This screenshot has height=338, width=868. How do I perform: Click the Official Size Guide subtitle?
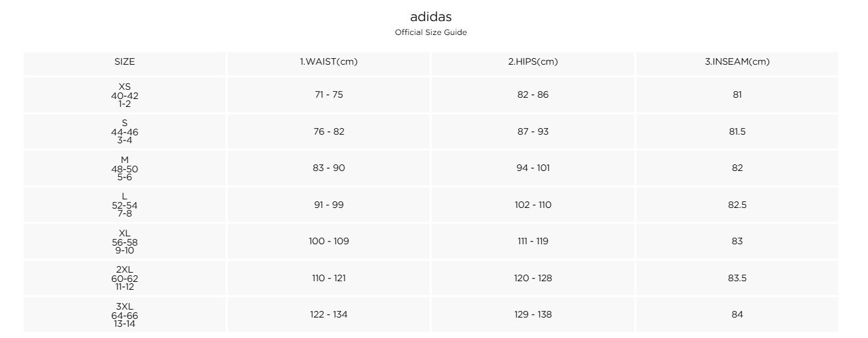pos(430,33)
